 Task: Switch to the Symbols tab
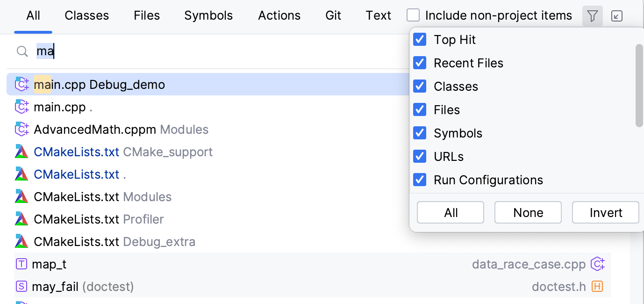(208, 15)
